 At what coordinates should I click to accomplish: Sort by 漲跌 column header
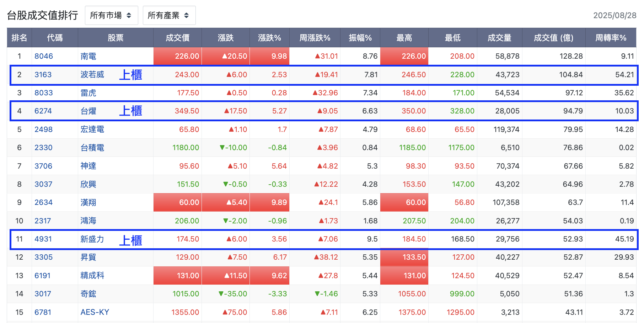tap(226, 38)
